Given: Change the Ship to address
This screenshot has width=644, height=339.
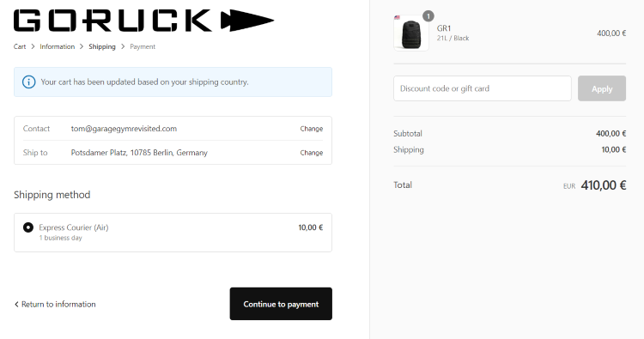Looking at the screenshot, I should (312, 152).
